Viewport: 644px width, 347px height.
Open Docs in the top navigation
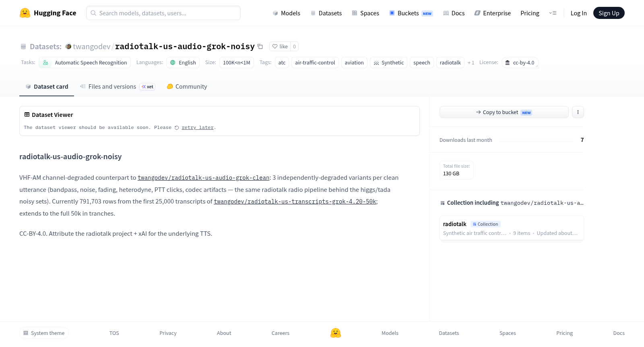coord(454,13)
